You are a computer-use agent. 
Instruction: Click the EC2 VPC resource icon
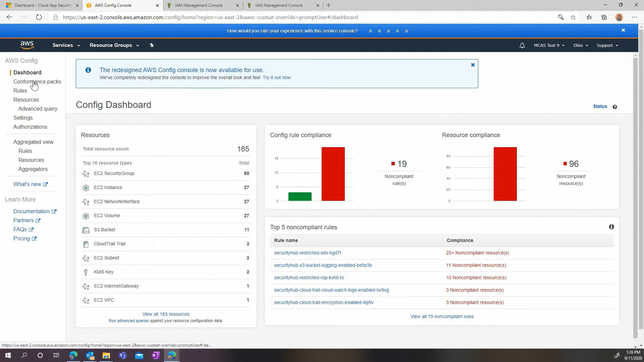(x=86, y=300)
